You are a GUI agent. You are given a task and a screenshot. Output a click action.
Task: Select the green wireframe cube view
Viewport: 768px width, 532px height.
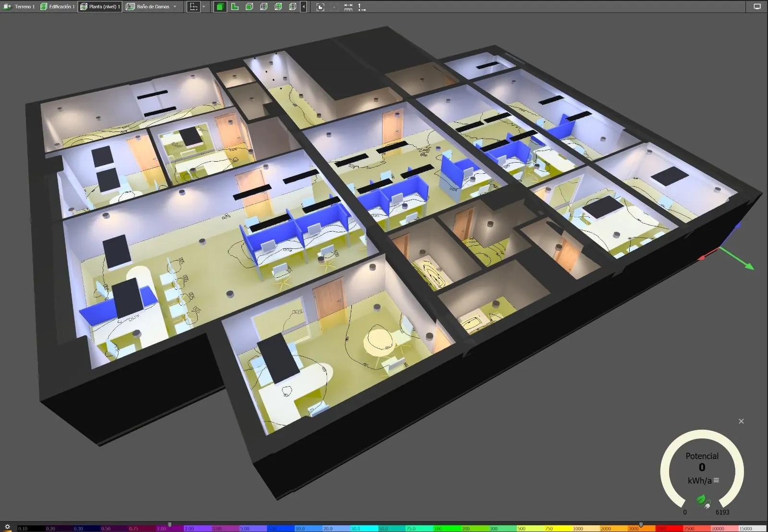[249, 7]
